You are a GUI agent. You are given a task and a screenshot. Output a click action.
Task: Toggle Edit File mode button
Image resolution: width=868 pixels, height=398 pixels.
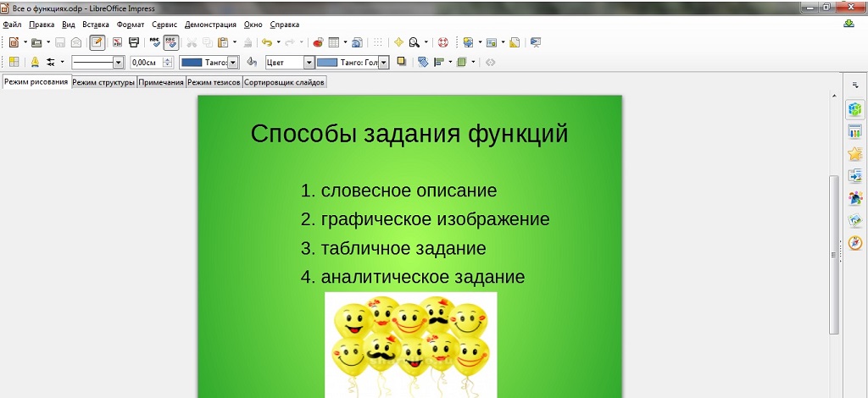point(97,42)
